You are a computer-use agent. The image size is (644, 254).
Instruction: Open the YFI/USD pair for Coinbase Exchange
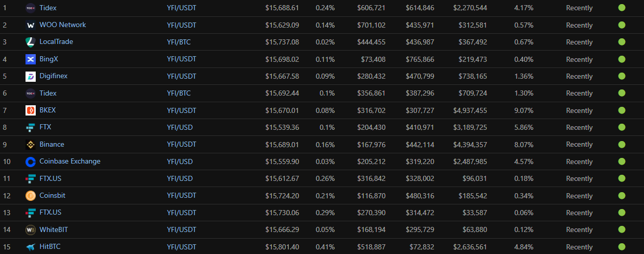[180, 161]
